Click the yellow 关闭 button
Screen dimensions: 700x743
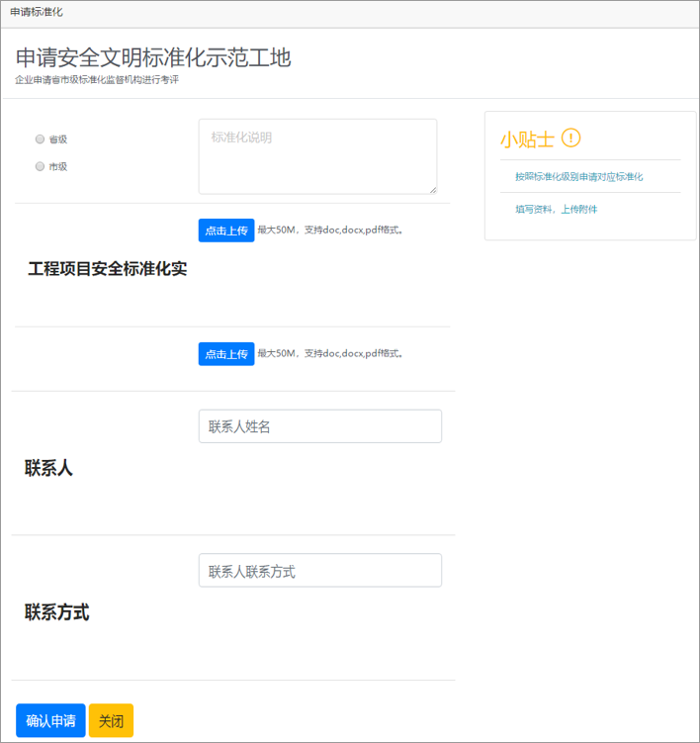(112, 720)
